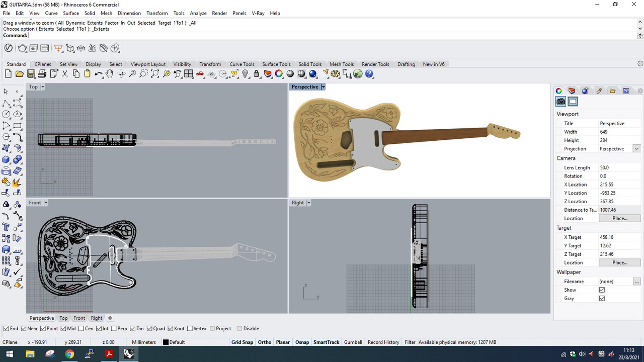Open the Help question mark icon

pos(369,74)
